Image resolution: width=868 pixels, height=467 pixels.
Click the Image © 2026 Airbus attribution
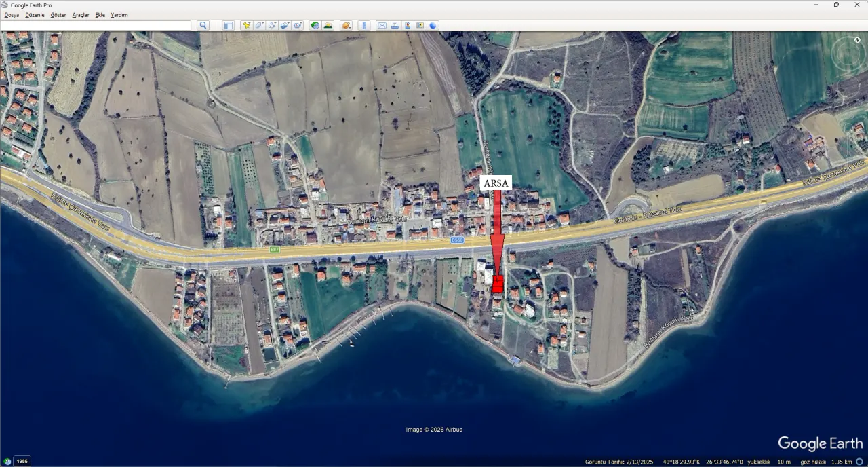(x=434, y=430)
